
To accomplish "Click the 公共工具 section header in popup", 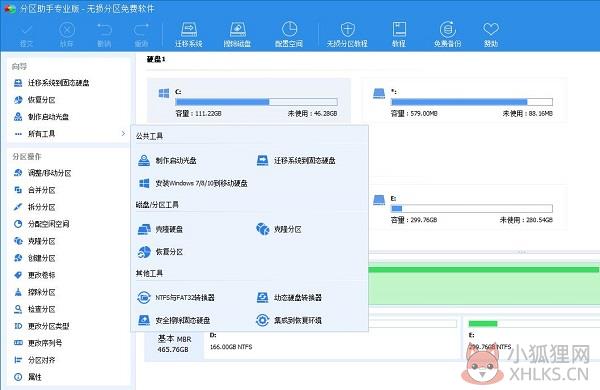I will pos(149,136).
